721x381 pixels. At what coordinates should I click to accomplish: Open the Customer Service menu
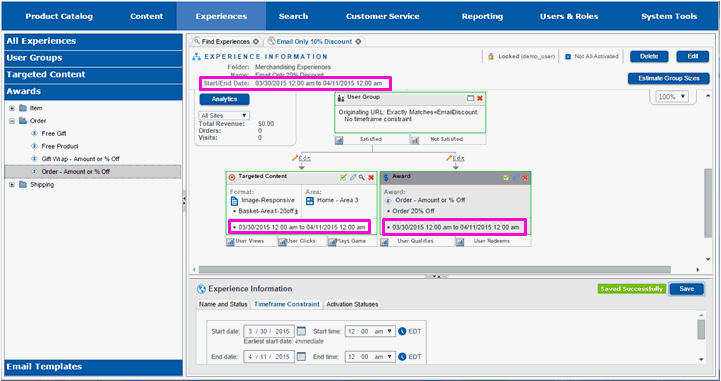(383, 16)
